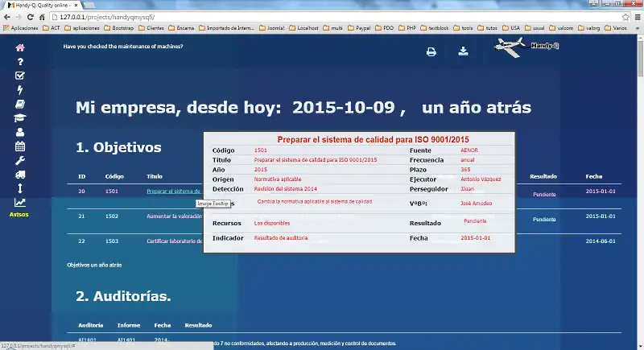This screenshot has width=644, height=350.
Task: Open the Varios bookmarks folder
Action: (x=615, y=28)
